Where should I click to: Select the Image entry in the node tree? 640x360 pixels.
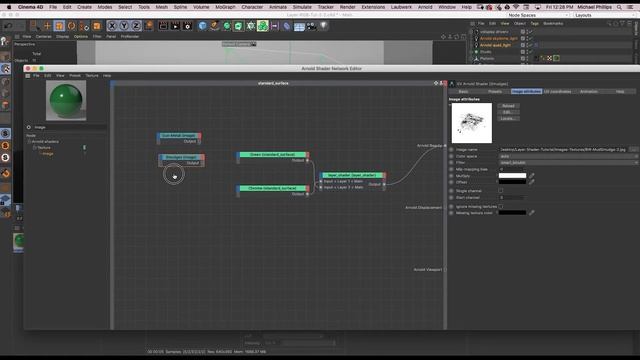pos(48,154)
